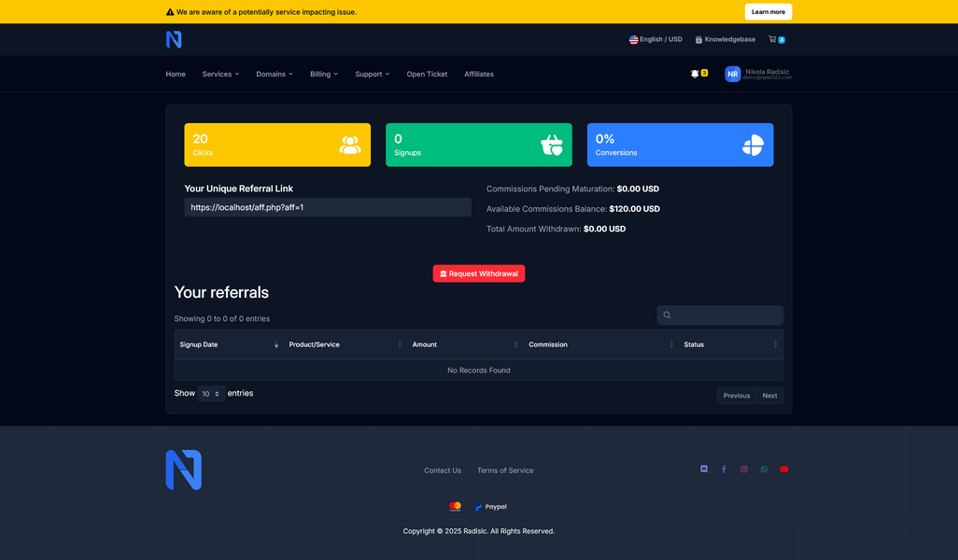Open the WhatsApp social icon
The height and width of the screenshot is (560, 958).
pyautogui.click(x=764, y=469)
